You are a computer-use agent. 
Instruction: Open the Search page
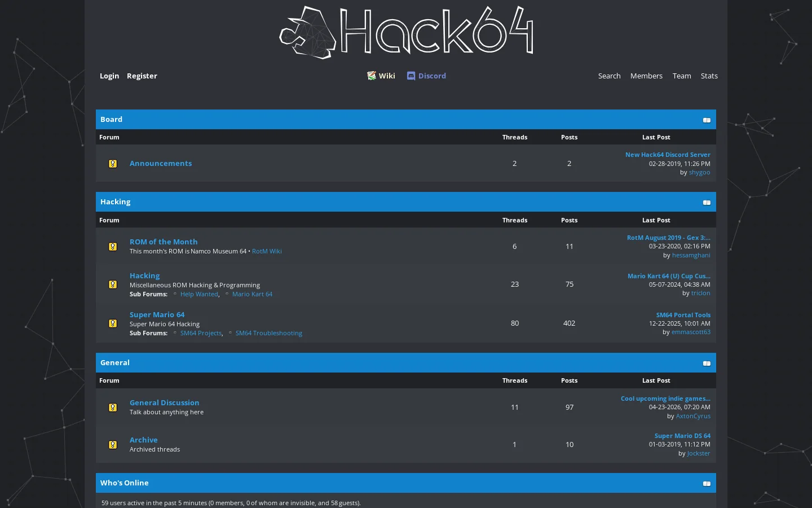tap(609, 76)
